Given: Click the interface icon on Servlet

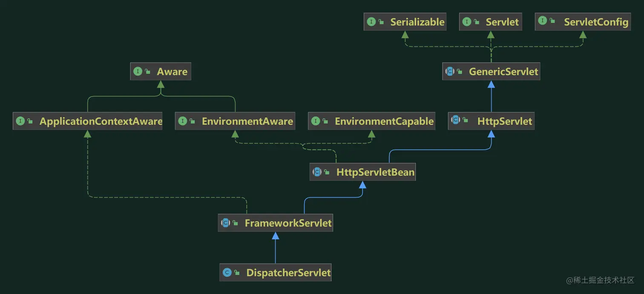Looking at the screenshot, I should click(x=467, y=22).
